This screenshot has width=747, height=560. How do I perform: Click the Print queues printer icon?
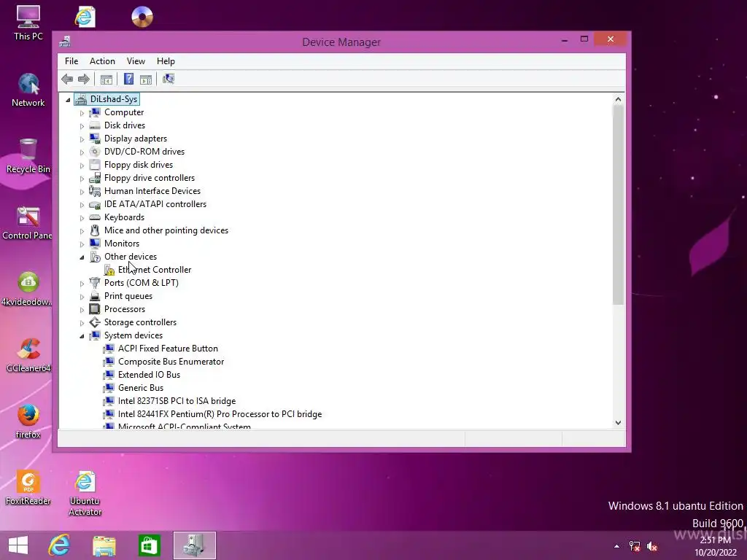[x=95, y=296]
